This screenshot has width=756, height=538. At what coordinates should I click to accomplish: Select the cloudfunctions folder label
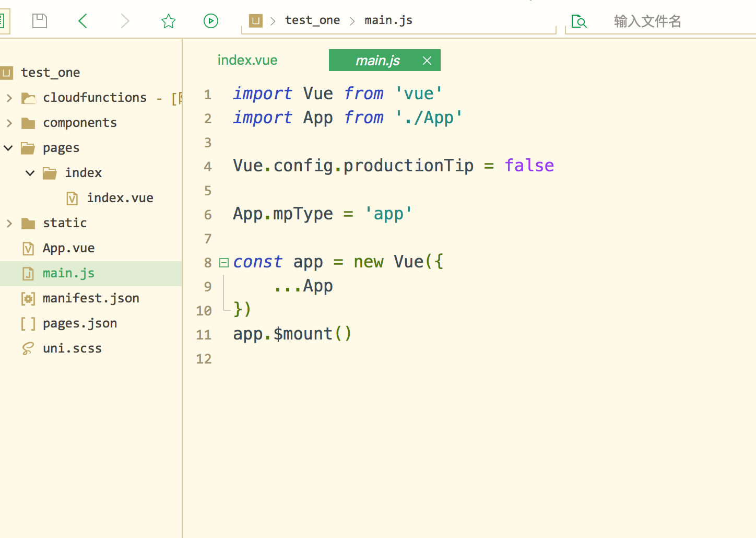coord(95,98)
